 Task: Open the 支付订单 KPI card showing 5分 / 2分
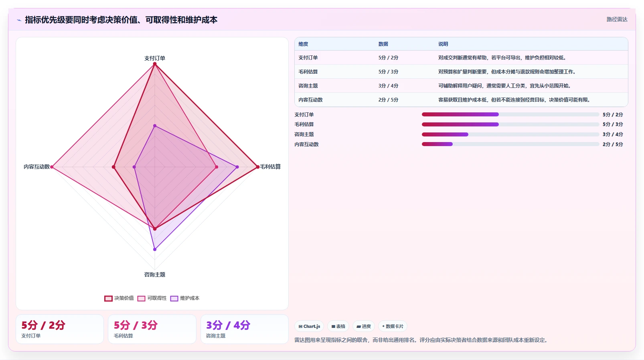pyautogui.click(x=60, y=329)
